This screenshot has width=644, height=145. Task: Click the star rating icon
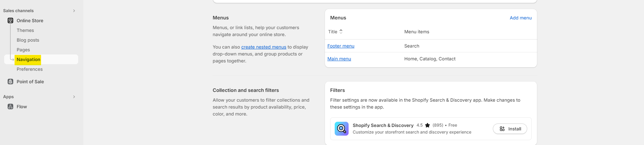tap(427, 125)
